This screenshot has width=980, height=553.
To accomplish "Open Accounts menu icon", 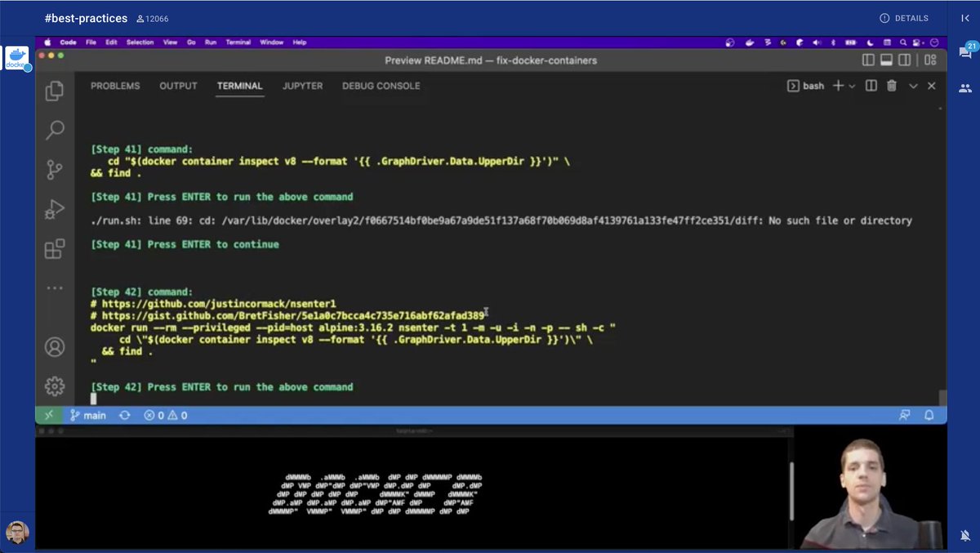I will pos(55,347).
